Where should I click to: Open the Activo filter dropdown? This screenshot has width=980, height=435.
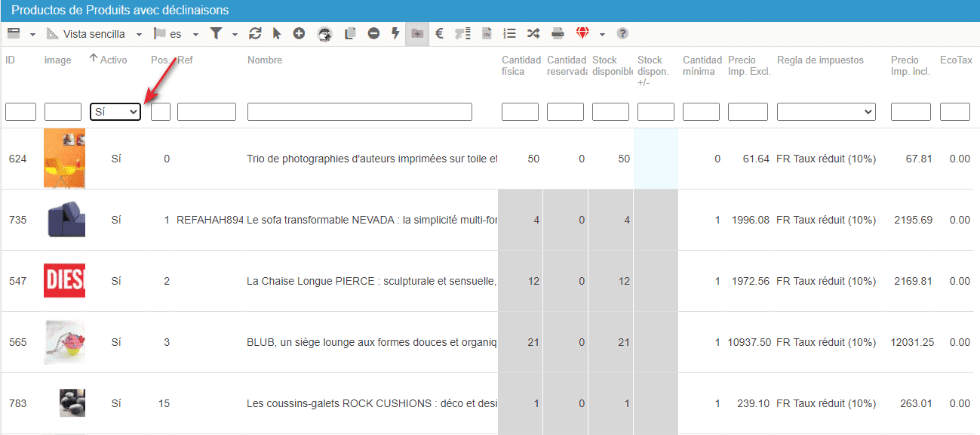coord(115,112)
